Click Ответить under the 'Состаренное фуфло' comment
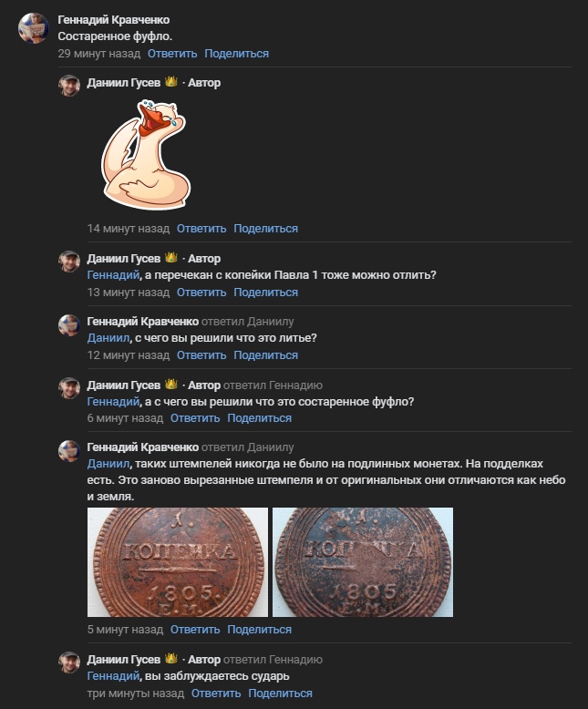The width and height of the screenshot is (588, 709). pos(172,54)
